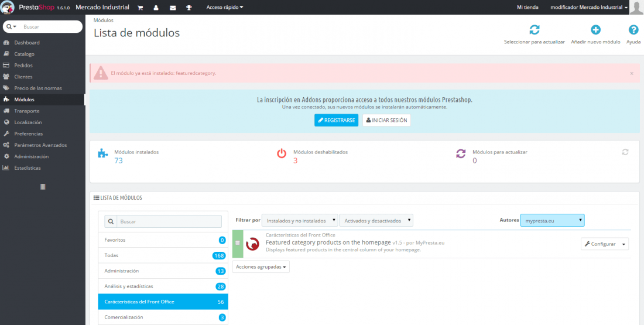Open the shopping cart orders icon
The image size is (644, 325).
click(x=141, y=8)
